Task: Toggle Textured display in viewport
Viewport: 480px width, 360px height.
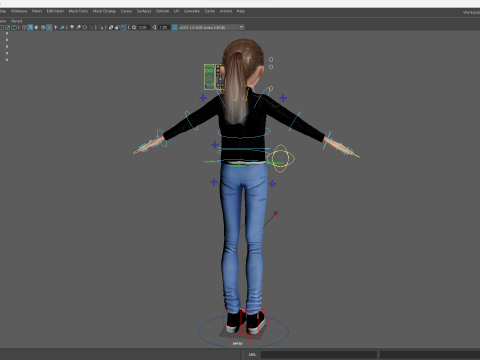Action: tap(49, 27)
